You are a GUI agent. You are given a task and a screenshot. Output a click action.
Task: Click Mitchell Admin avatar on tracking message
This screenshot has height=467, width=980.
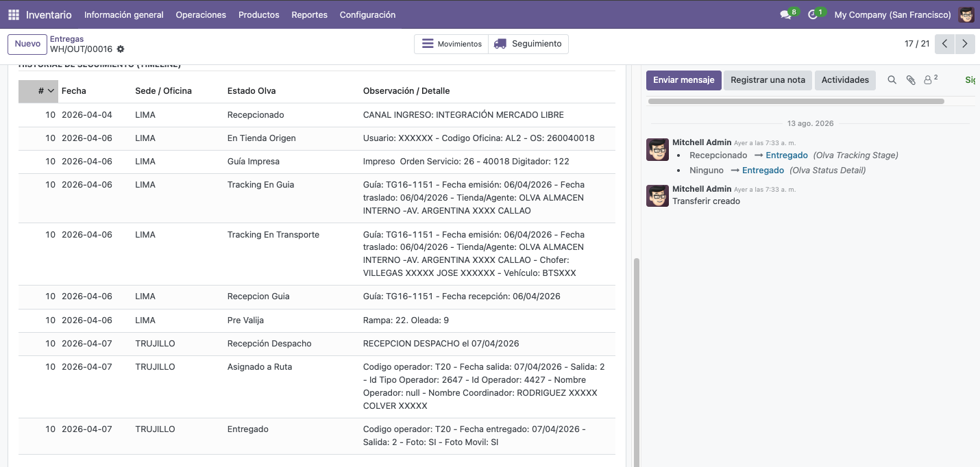coord(657,149)
